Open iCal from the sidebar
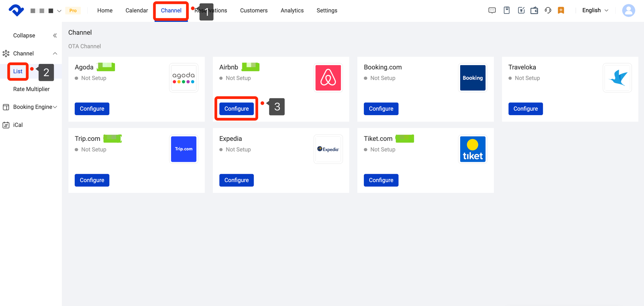This screenshot has height=306, width=644. point(18,125)
